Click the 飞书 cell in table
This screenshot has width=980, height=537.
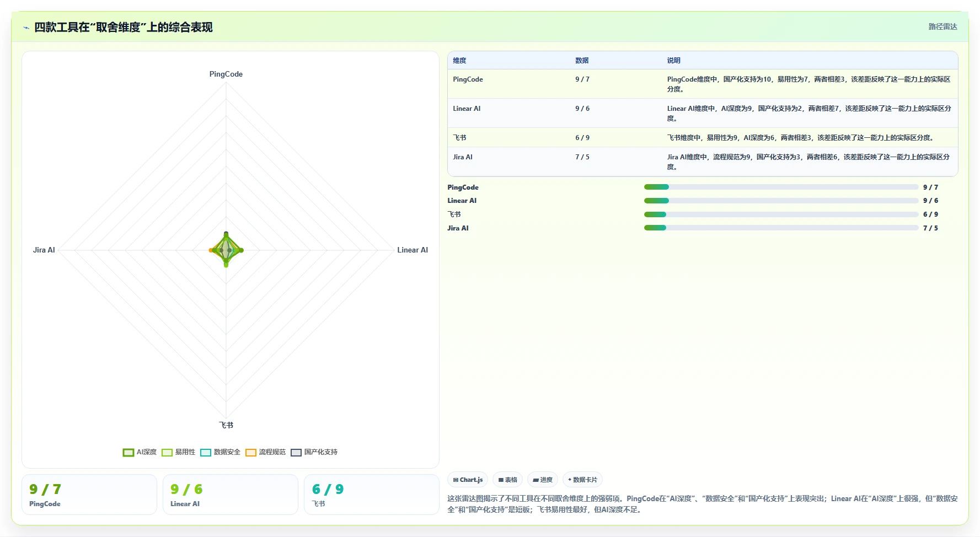459,138
